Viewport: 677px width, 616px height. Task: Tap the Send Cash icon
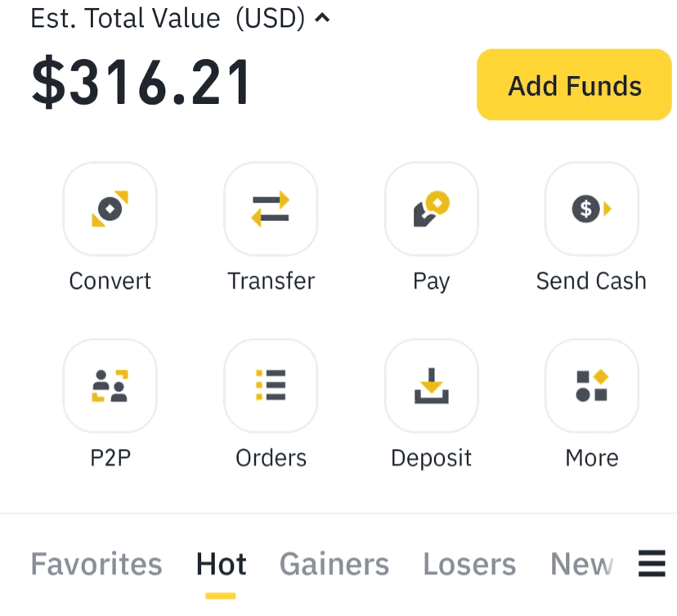coord(591,209)
